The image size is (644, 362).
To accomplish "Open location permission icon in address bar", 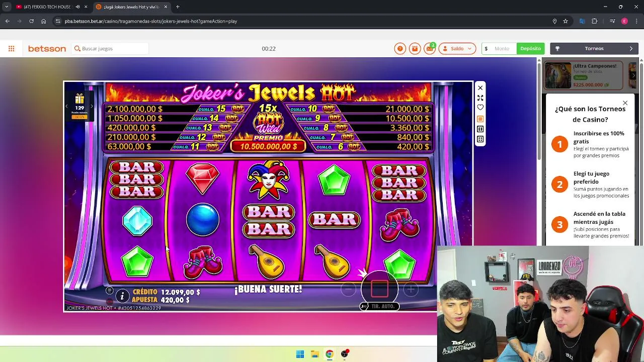I will point(554,21).
